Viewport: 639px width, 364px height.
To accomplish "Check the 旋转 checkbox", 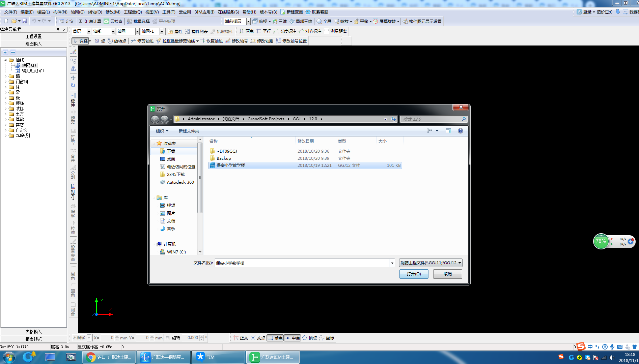I will (167, 338).
